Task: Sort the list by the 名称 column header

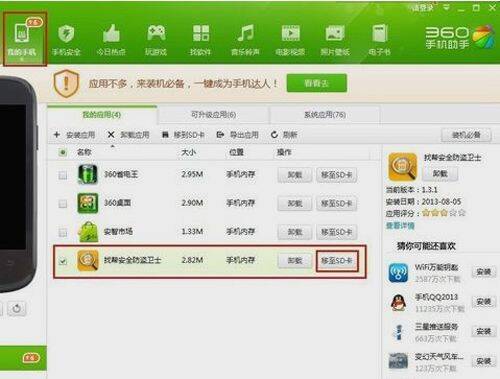Action: click(84, 152)
